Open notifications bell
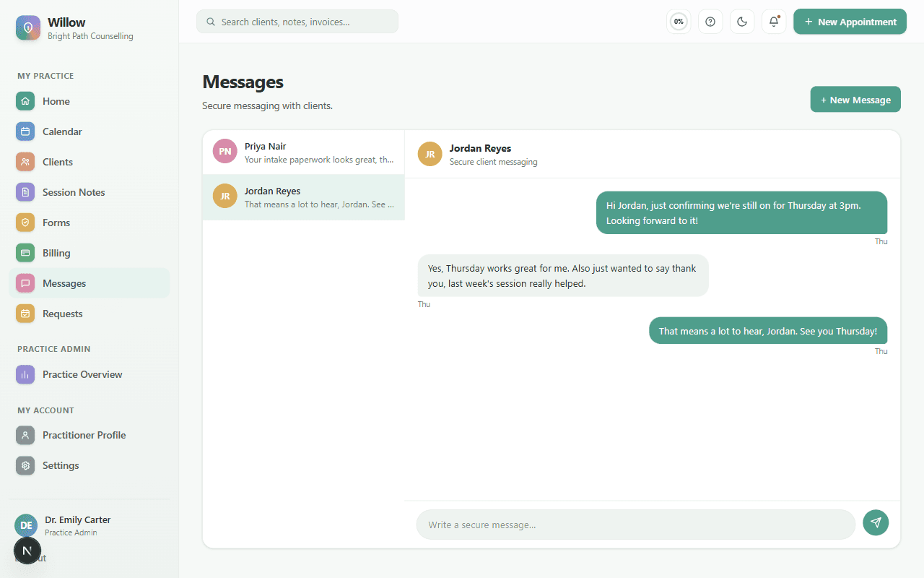The height and width of the screenshot is (578, 924). [774, 22]
